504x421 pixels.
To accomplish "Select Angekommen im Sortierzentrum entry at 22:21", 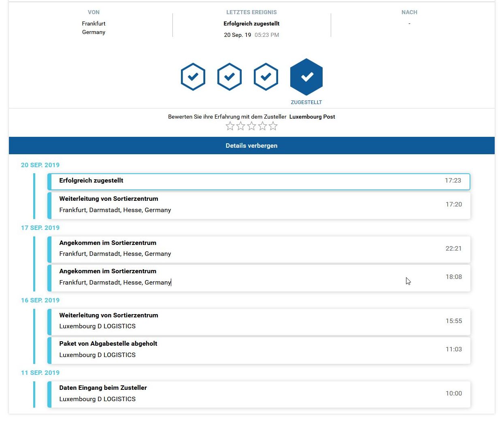I will (259, 249).
